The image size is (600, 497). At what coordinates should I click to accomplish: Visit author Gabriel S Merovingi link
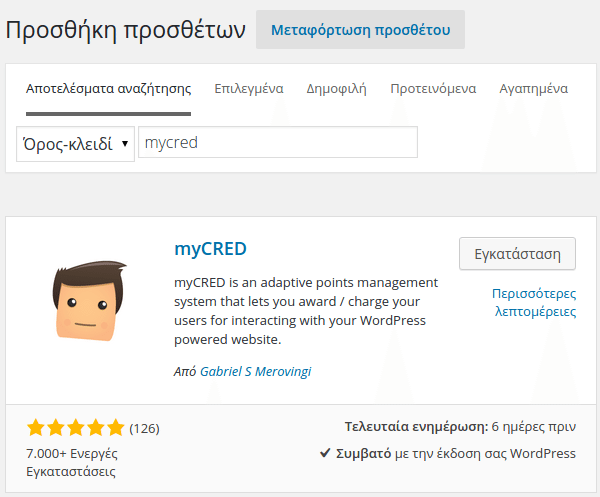[x=256, y=371]
